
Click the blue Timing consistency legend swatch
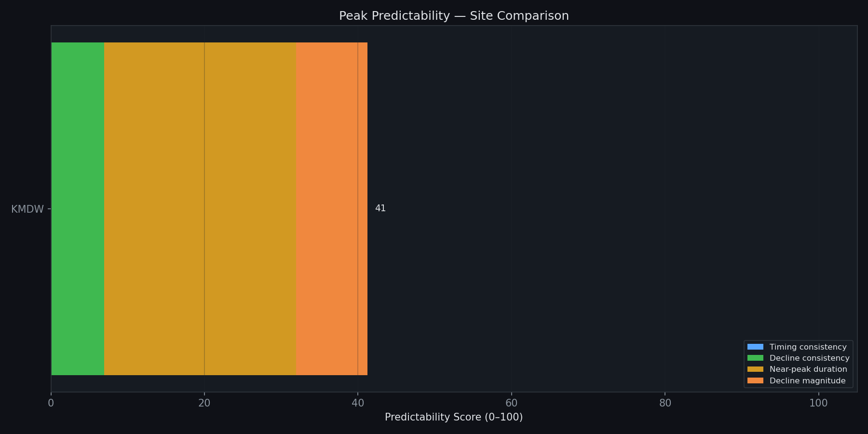point(755,347)
